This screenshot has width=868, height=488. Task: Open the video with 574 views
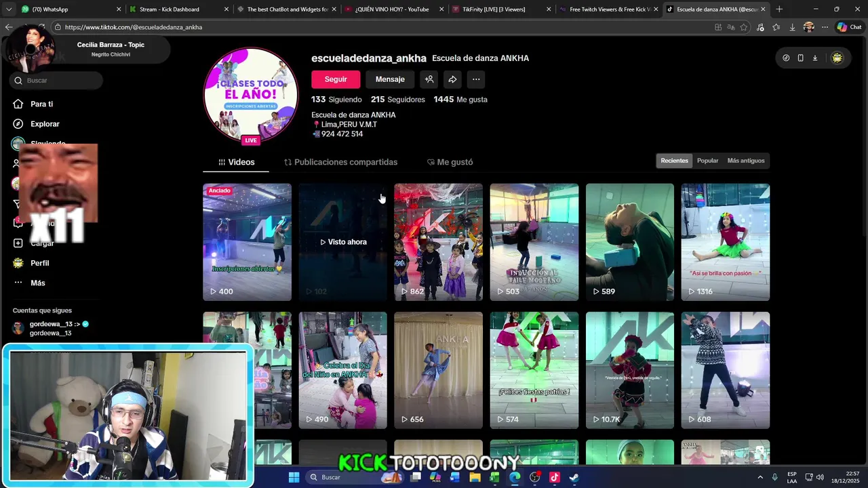pyautogui.click(x=534, y=370)
